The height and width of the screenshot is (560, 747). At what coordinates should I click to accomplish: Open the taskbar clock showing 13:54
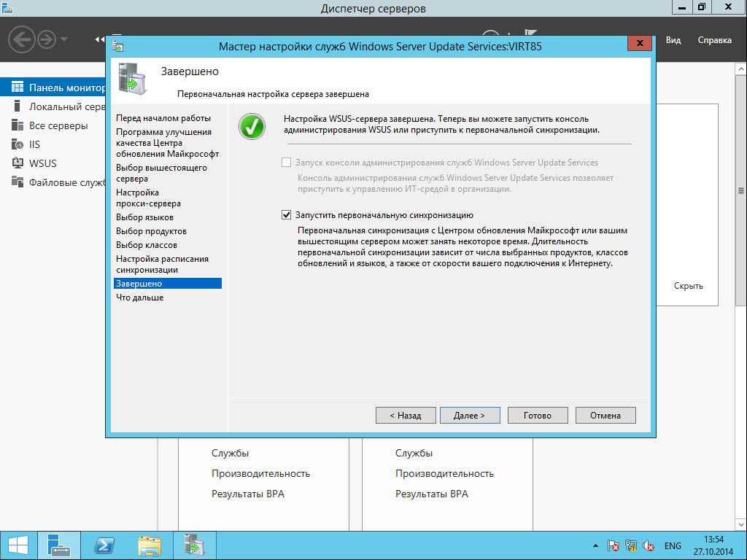click(x=713, y=545)
